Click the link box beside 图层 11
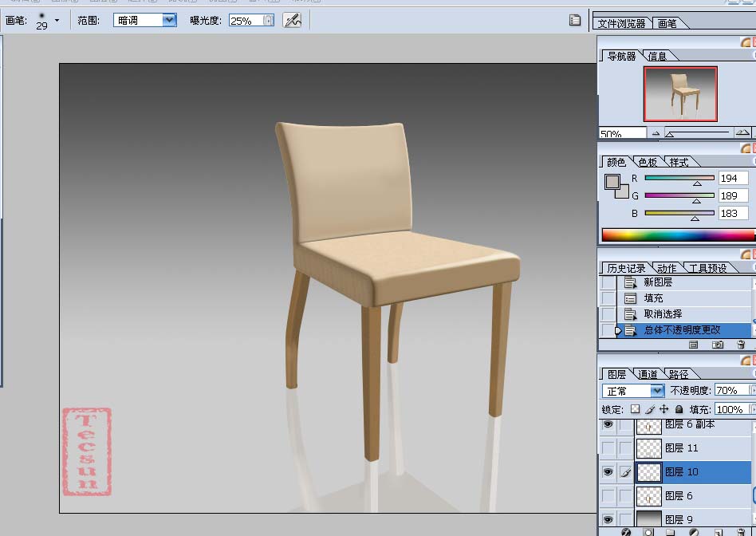The image size is (756, 536). click(x=625, y=448)
